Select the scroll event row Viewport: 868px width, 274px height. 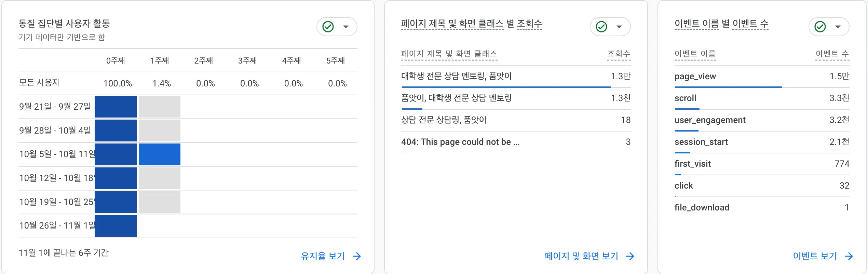coord(762,98)
